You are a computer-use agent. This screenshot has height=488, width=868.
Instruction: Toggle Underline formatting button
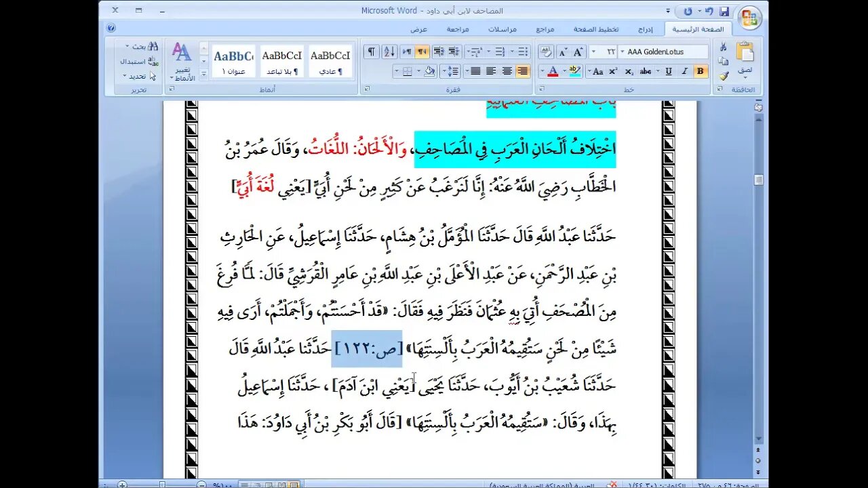[x=669, y=71]
